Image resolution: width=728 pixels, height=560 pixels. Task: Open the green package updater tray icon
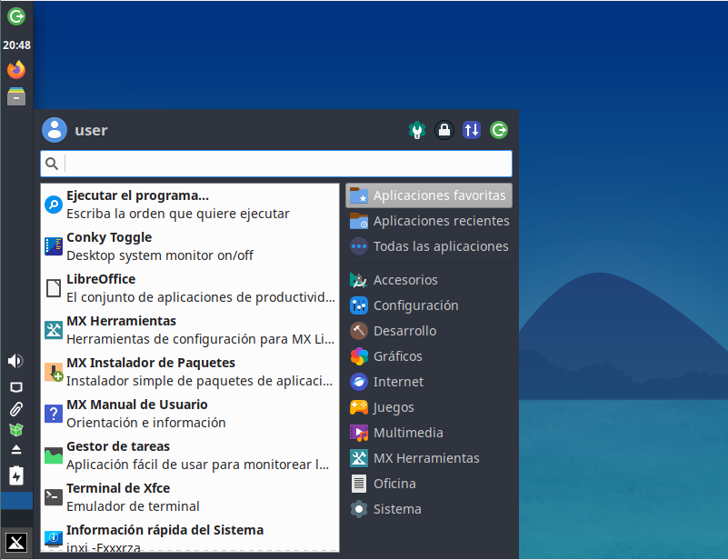coord(16,429)
